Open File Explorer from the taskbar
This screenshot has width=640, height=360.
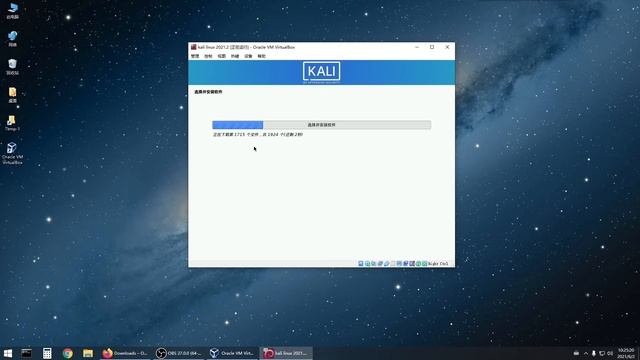pyautogui.click(x=88, y=353)
